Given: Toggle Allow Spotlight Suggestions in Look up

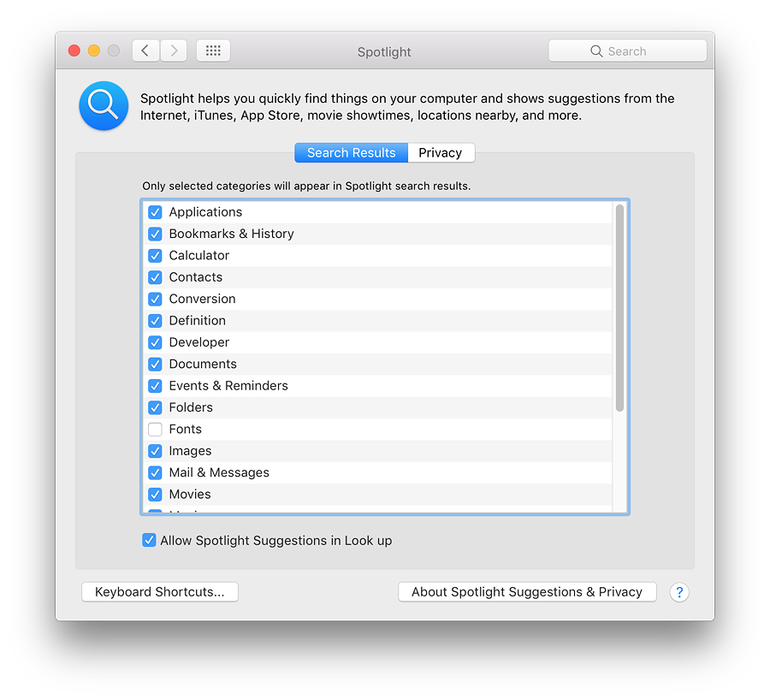Looking at the screenshot, I should 149,540.
